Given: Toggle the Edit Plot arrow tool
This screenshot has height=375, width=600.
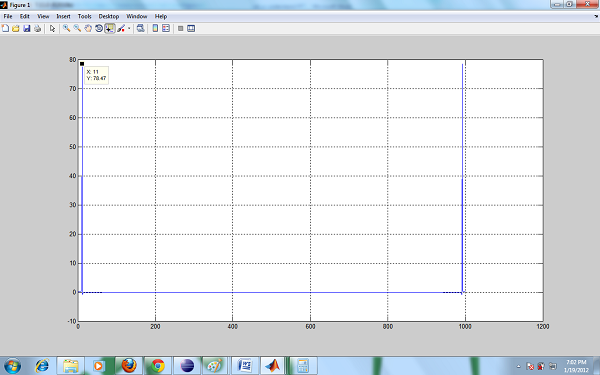Looking at the screenshot, I should [52, 28].
